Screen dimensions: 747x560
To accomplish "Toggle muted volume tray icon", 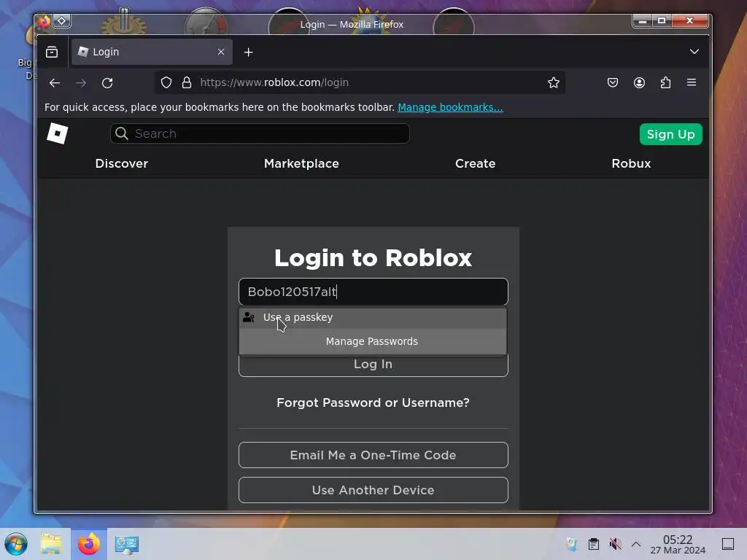I will coord(615,544).
